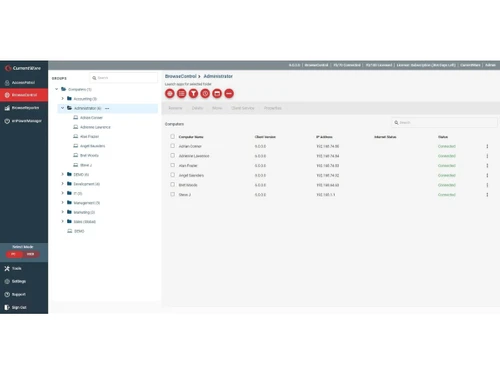Click Client Service in the action bar

[243, 108]
